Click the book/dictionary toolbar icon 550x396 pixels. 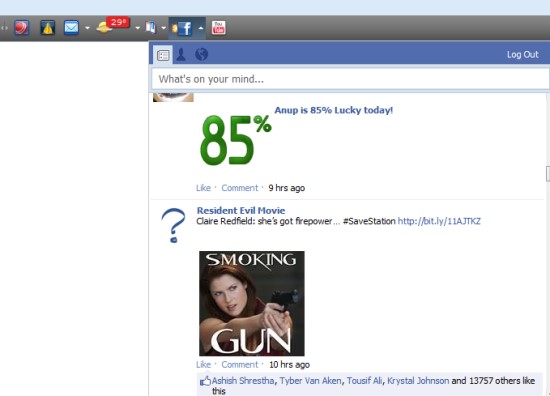coord(151,28)
